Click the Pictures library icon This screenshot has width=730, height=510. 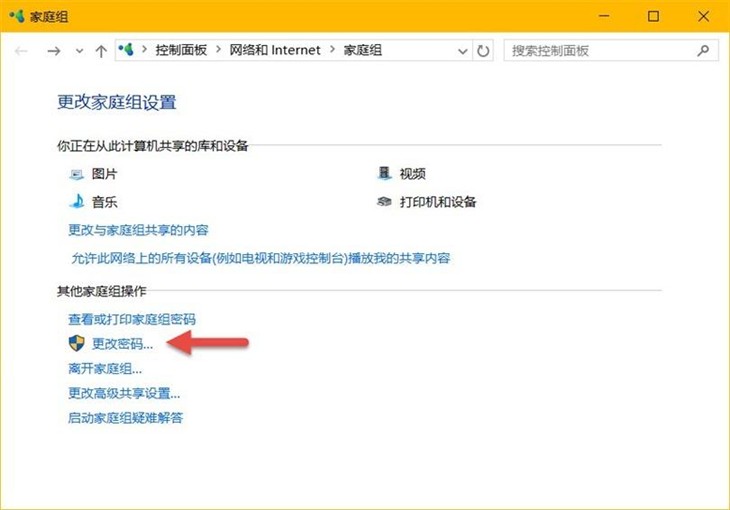tap(76, 174)
